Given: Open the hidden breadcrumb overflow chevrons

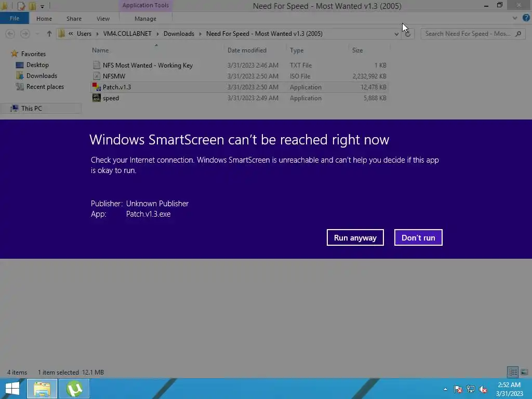Looking at the screenshot, I should coord(71,33).
